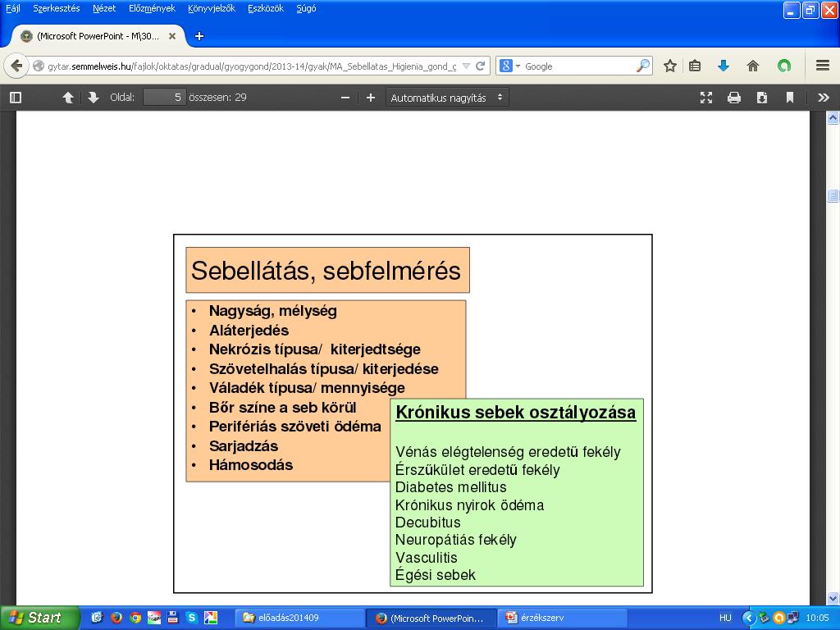Switch to the érzékszerv taskbar window
This screenshot has height=630, width=840.
coord(563,618)
